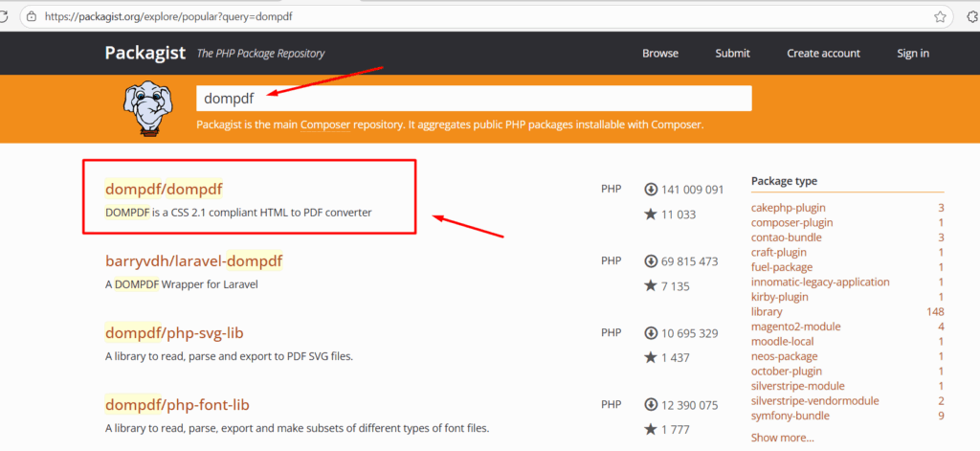The height and width of the screenshot is (451, 980).
Task: Open barryvdh/laravel-dompdf package
Action: (193, 261)
